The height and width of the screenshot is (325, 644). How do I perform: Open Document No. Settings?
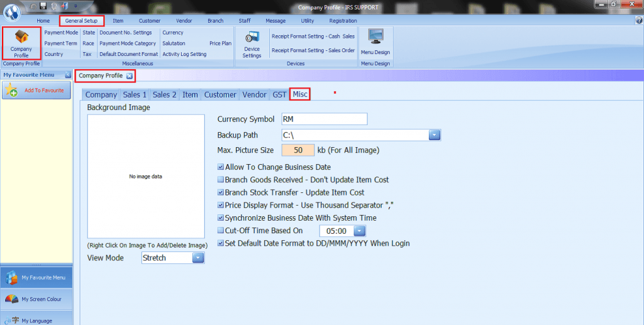tap(126, 33)
